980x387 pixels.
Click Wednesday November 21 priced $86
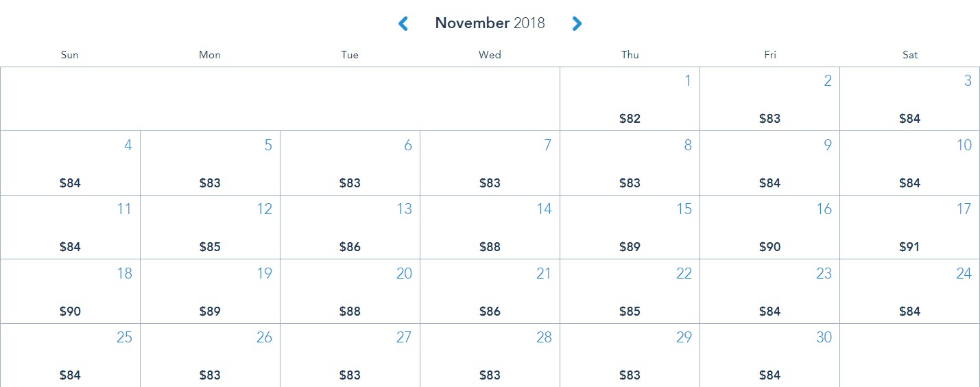click(490, 292)
